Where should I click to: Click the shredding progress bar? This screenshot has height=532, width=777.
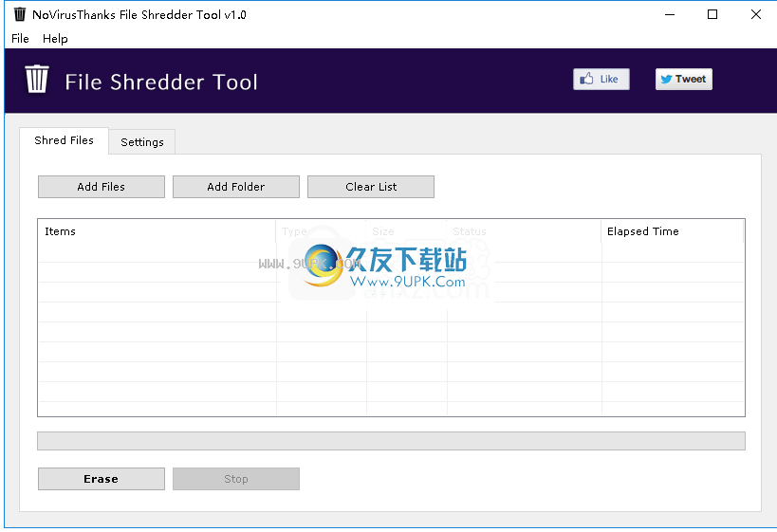point(391,441)
